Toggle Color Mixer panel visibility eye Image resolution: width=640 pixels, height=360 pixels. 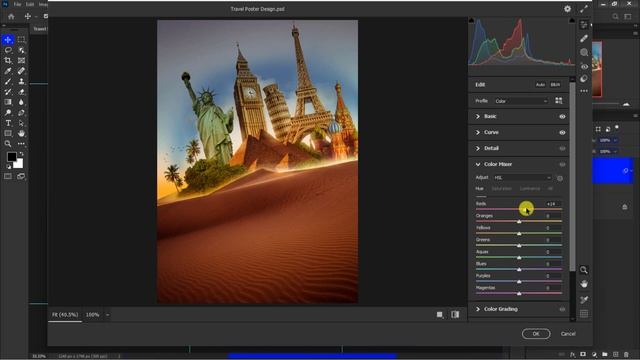tap(562, 164)
